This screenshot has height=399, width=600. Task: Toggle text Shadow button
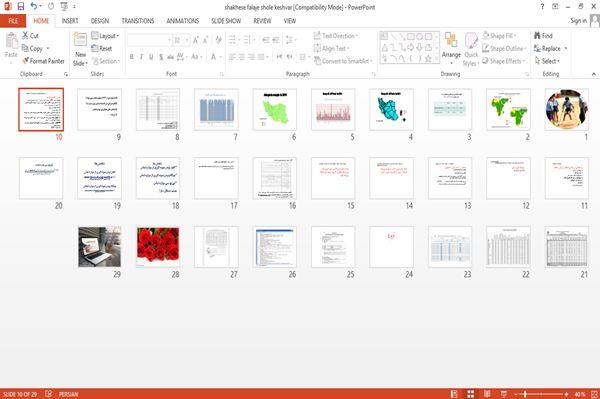[x=161, y=57]
